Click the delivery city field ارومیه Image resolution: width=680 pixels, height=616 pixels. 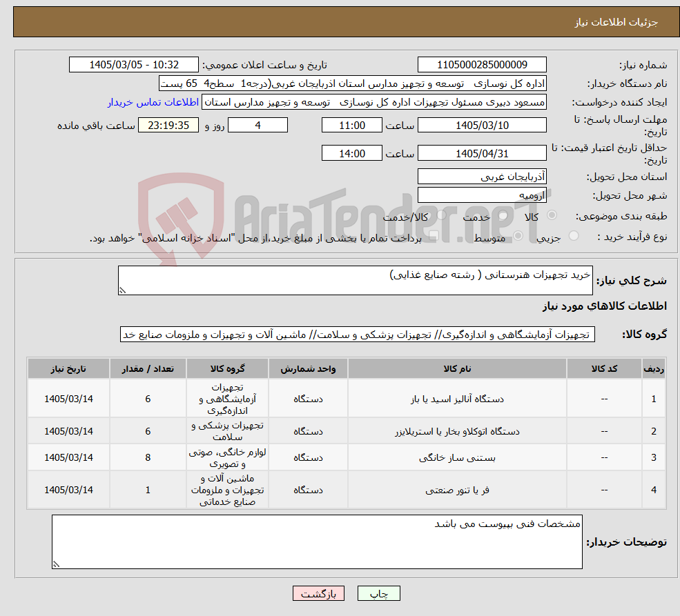tap(482, 195)
